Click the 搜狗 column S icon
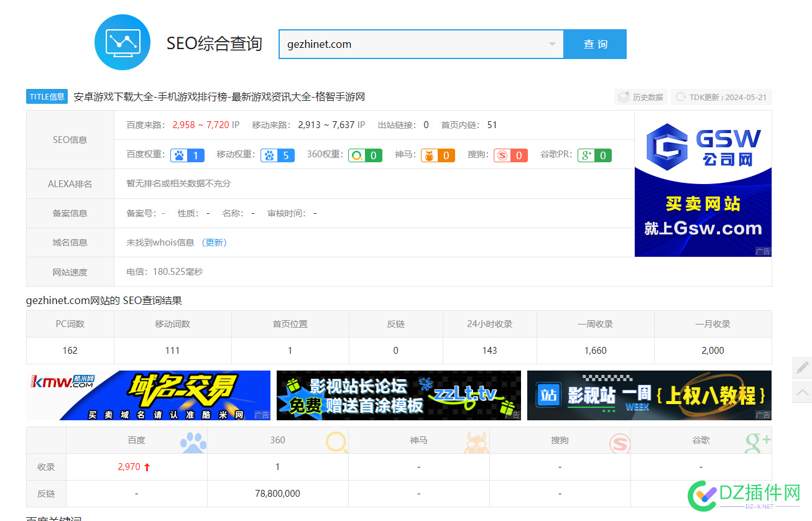 619,443
